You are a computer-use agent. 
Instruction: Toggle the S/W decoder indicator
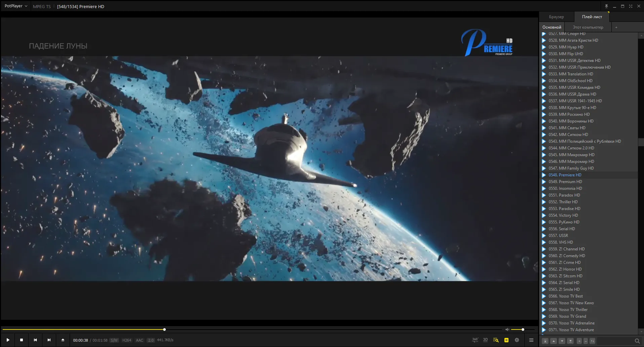[x=114, y=340]
